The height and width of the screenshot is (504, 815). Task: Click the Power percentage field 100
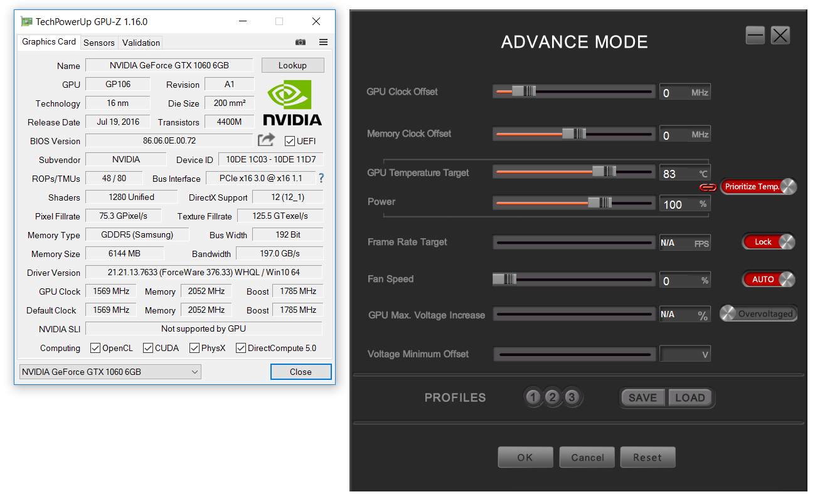tap(684, 204)
